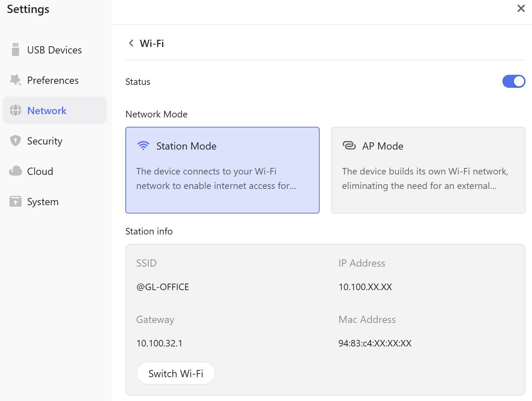Click the Gateway field label
Image resolution: width=532 pixels, height=401 pixels.
click(x=155, y=320)
